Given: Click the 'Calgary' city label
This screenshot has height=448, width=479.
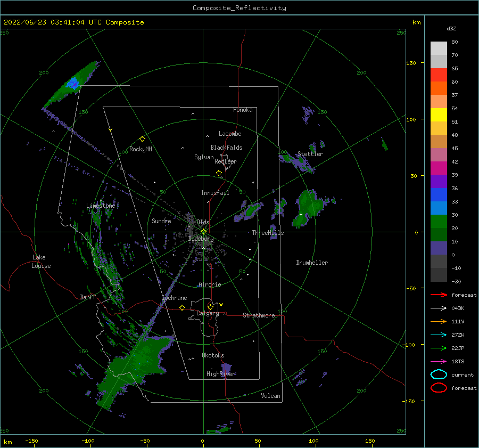Looking at the screenshot, I should coord(208,313).
